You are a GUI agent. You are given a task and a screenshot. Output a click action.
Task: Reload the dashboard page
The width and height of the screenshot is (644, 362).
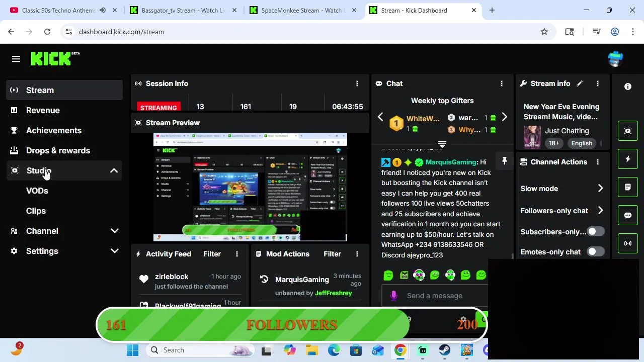[47, 32]
